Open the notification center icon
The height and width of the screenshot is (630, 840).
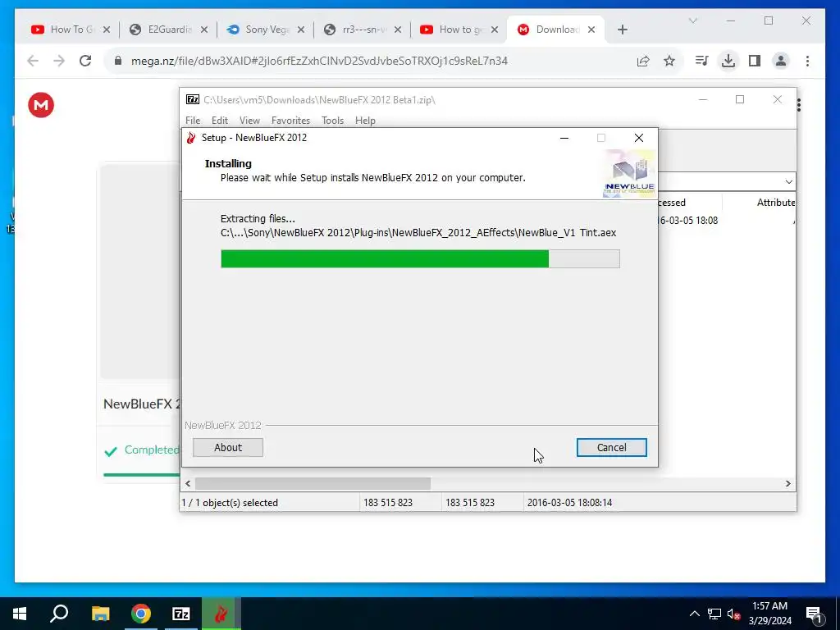814,614
